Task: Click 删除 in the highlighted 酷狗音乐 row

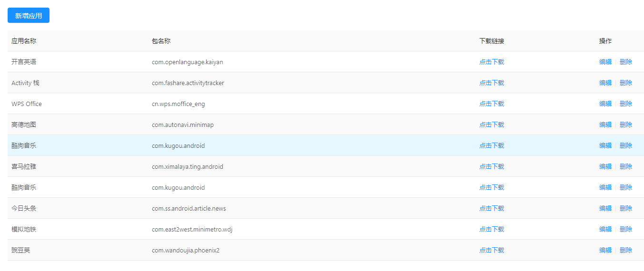Action: (626, 145)
